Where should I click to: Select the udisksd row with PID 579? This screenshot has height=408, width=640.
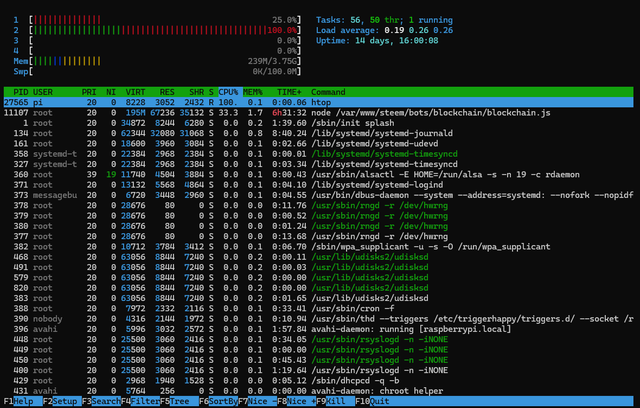click(x=318, y=277)
